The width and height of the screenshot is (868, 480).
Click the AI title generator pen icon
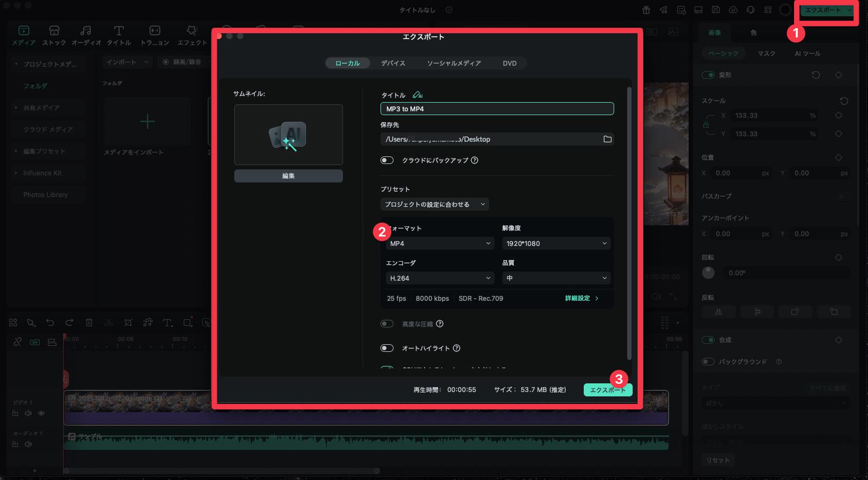click(x=417, y=95)
